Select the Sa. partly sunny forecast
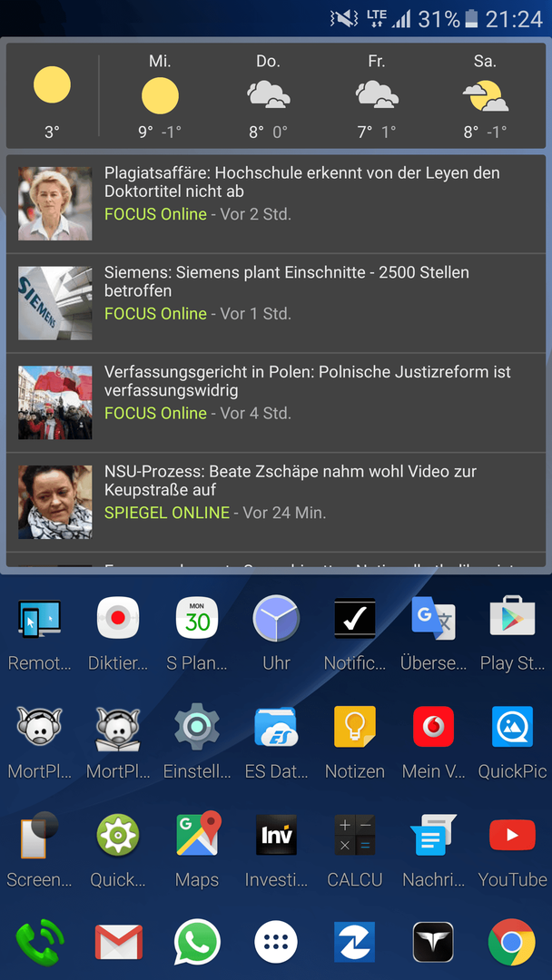The width and height of the screenshot is (552, 980). click(485, 95)
